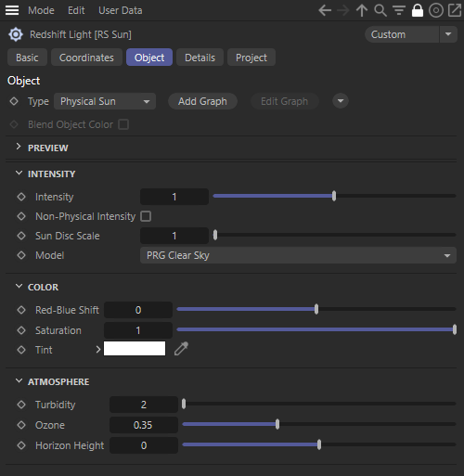
Task: Switch to the Details tab
Action: (x=200, y=58)
